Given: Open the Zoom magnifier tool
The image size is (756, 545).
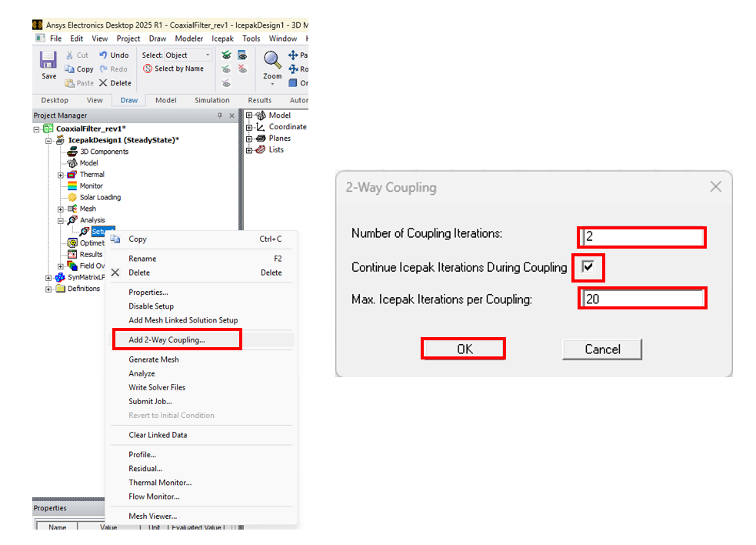Looking at the screenshot, I should pyautogui.click(x=272, y=61).
